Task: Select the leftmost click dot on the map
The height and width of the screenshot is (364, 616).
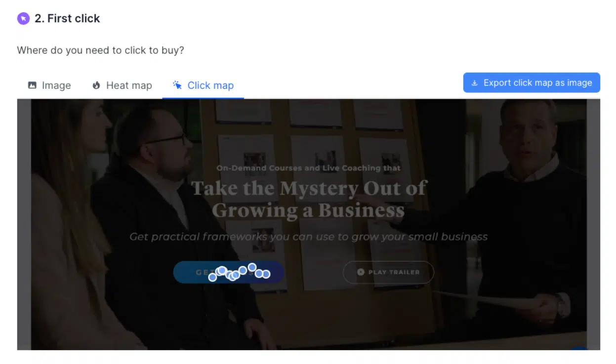Action: click(212, 277)
